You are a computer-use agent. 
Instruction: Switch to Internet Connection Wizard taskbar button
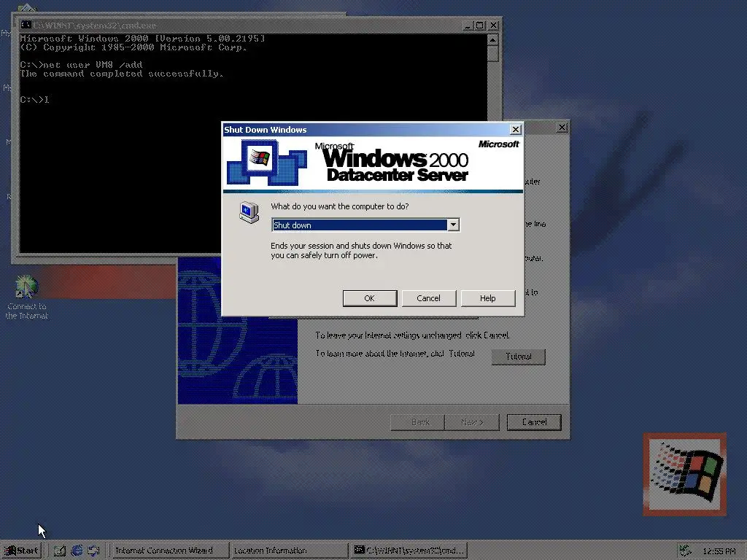169,551
